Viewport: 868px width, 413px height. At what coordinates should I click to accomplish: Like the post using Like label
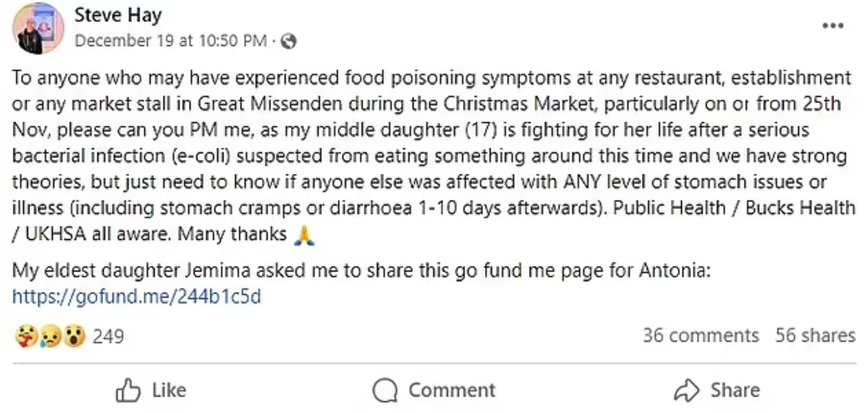[169, 390]
